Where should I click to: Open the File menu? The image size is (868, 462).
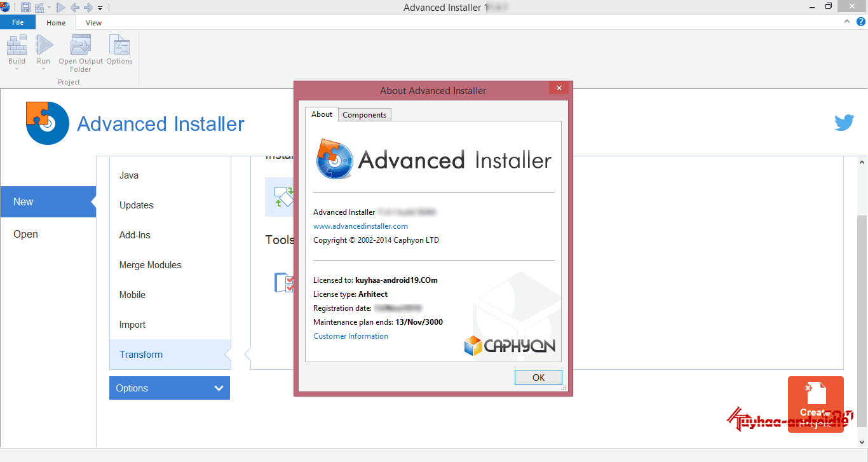pyautogui.click(x=18, y=22)
